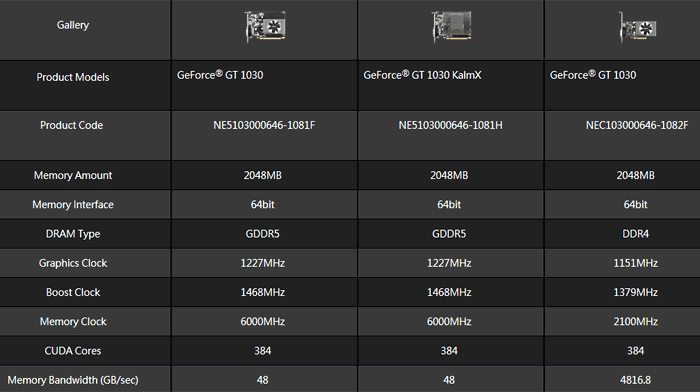This screenshot has height=392, width=700.
Task: Click the Memory Bandwidth (GB/sec) label
Action: [73, 380]
